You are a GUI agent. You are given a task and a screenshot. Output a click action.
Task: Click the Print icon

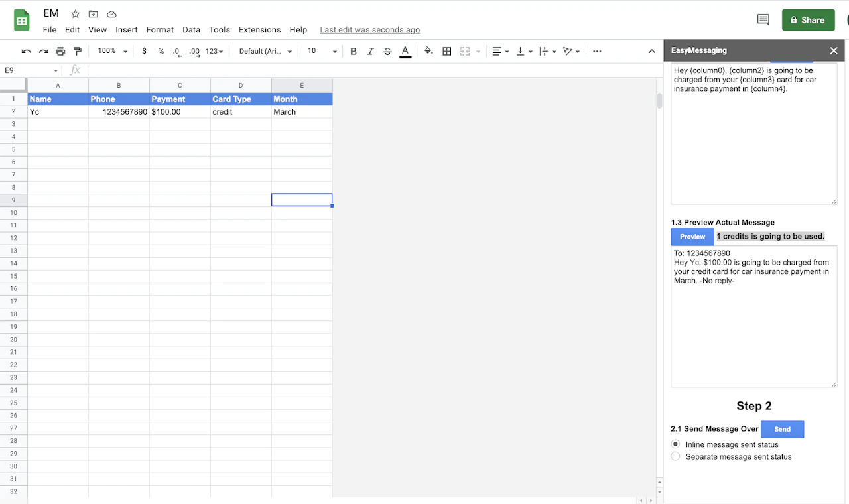(60, 51)
